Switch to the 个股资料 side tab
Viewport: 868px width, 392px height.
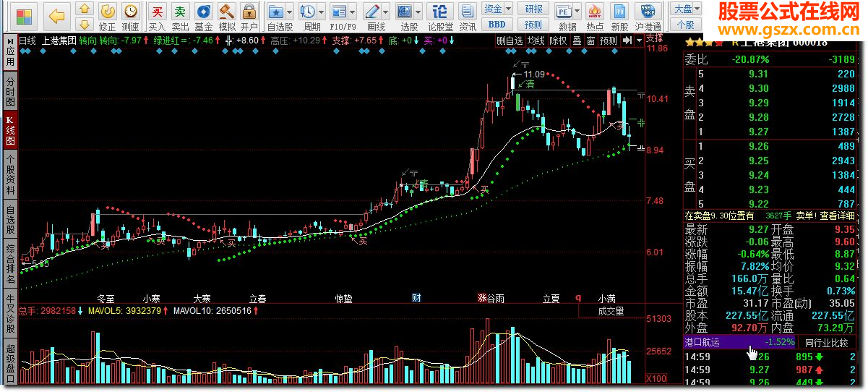pyautogui.click(x=10, y=174)
